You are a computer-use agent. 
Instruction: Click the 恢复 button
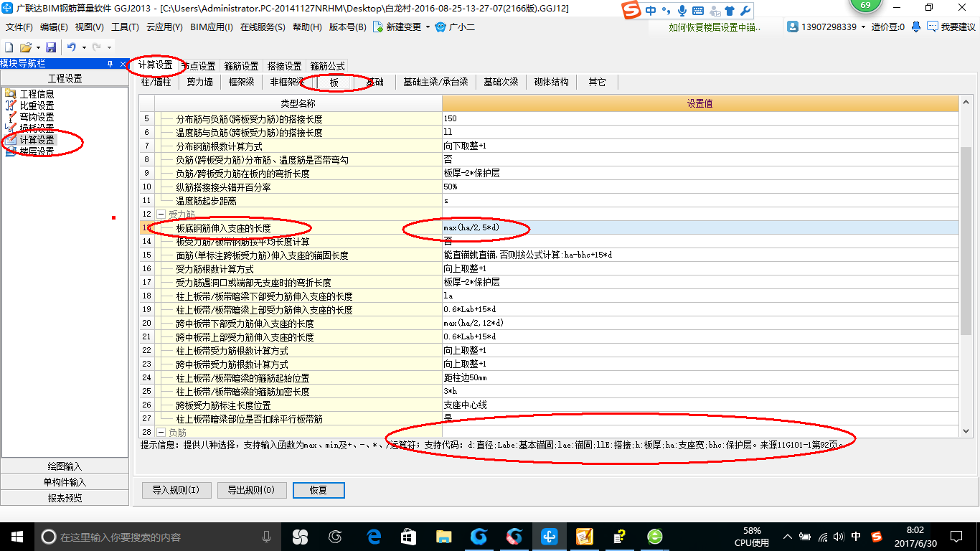tap(319, 490)
